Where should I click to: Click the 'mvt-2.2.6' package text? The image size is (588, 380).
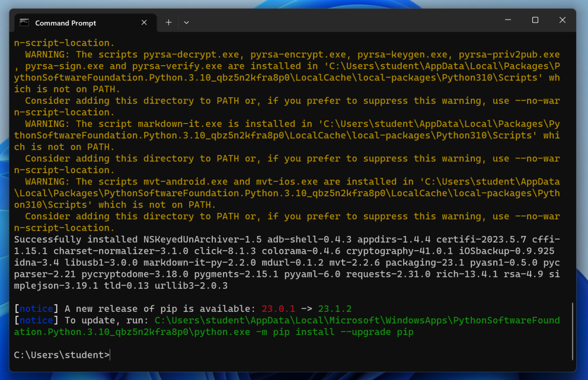354,263
